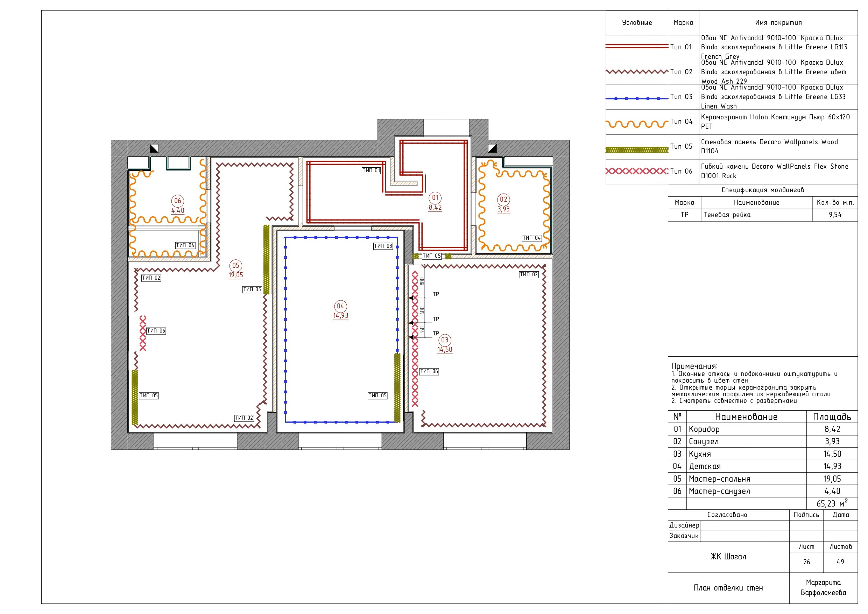
Task: Click the ТИП 04 tag inside room 02
Action: coord(531,238)
